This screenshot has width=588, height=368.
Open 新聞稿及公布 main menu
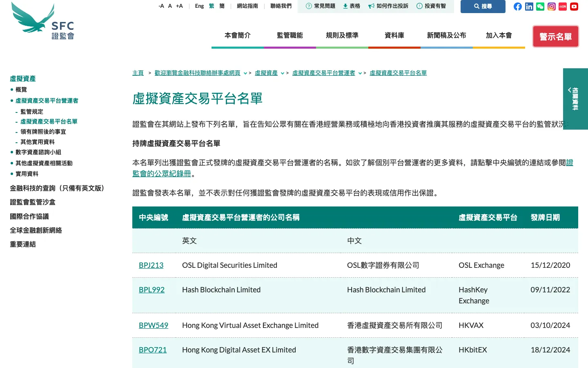click(x=447, y=36)
